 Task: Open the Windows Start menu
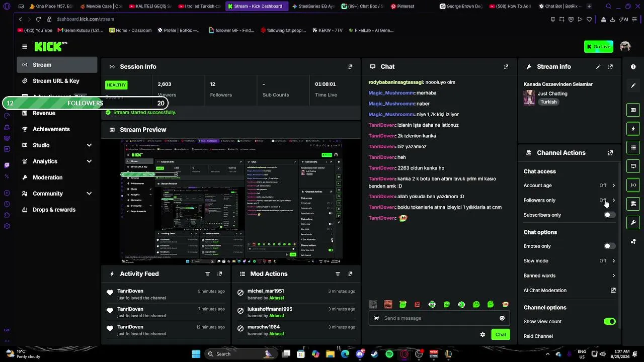(196, 354)
